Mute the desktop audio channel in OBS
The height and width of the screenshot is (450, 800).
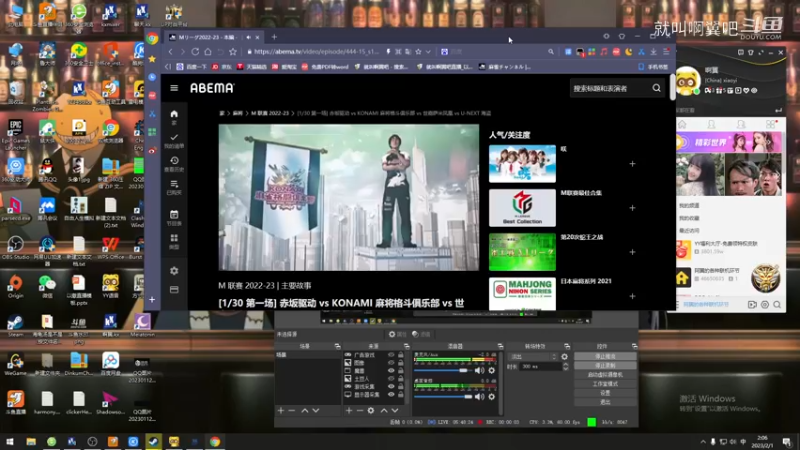click(x=479, y=396)
